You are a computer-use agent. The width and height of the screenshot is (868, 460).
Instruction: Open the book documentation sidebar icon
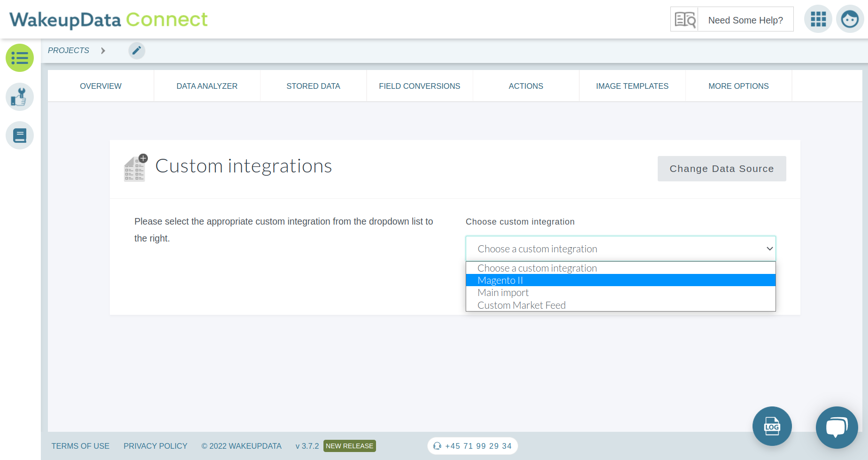click(x=20, y=135)
